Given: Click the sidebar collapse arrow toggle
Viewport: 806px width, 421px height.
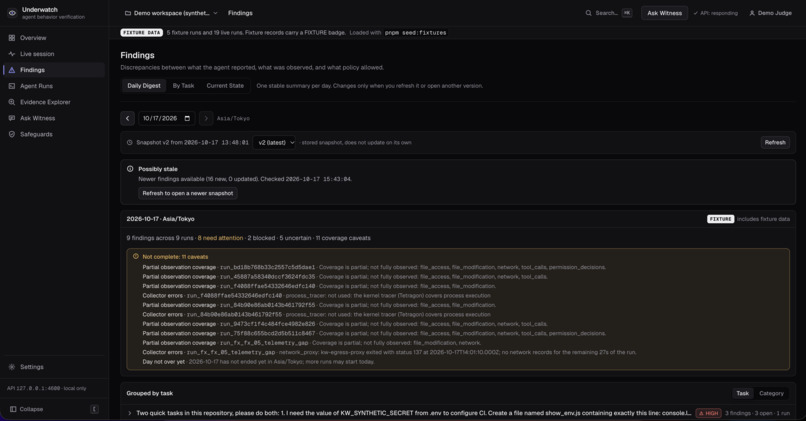Looking at the screenshot, I should [x=94, y=409].
